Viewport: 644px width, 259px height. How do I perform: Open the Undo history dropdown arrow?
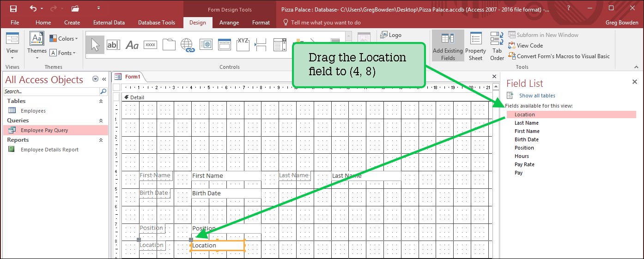click(42, 8)
